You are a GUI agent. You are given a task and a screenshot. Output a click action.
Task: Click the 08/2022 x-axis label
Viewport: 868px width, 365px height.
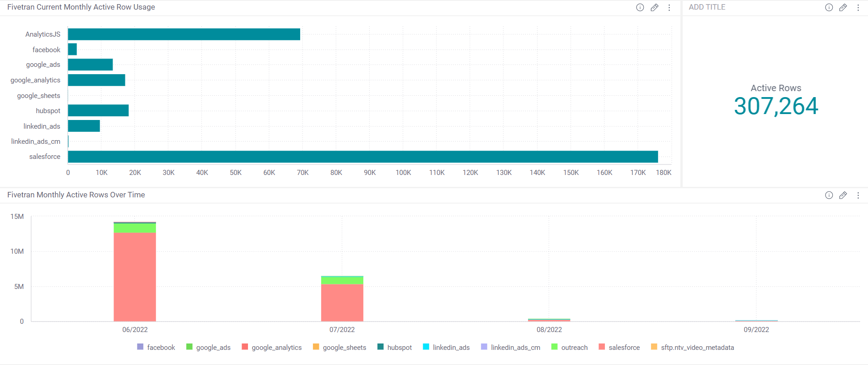[x=549, y=330]
